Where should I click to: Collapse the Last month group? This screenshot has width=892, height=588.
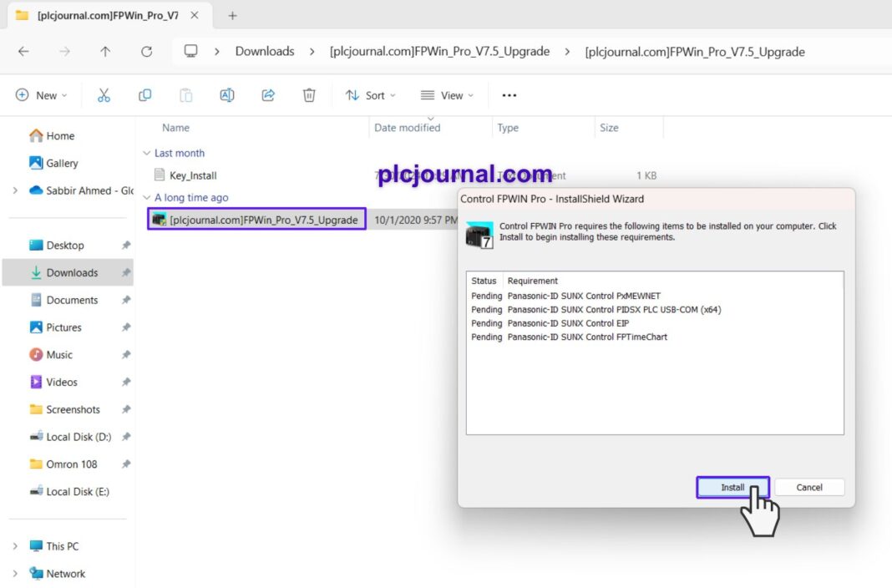point(147,153)
